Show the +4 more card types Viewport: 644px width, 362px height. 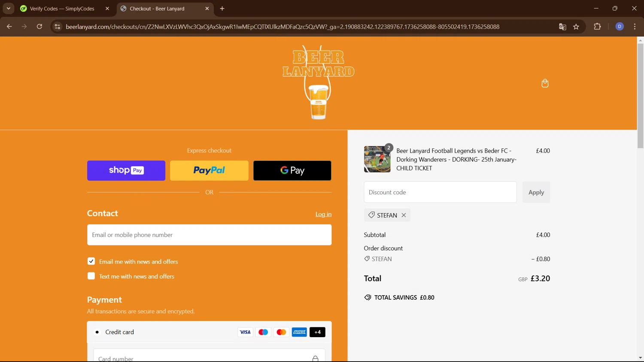[x=317, y=332]
